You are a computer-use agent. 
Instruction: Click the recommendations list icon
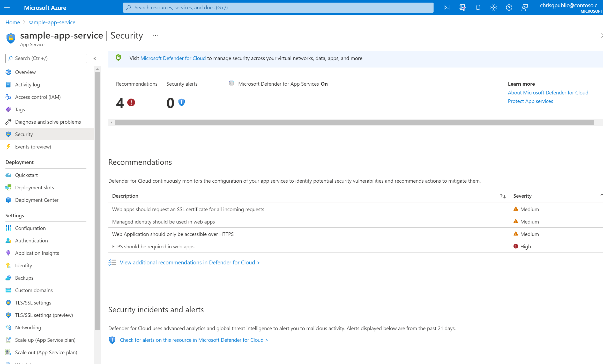[113, 262]
